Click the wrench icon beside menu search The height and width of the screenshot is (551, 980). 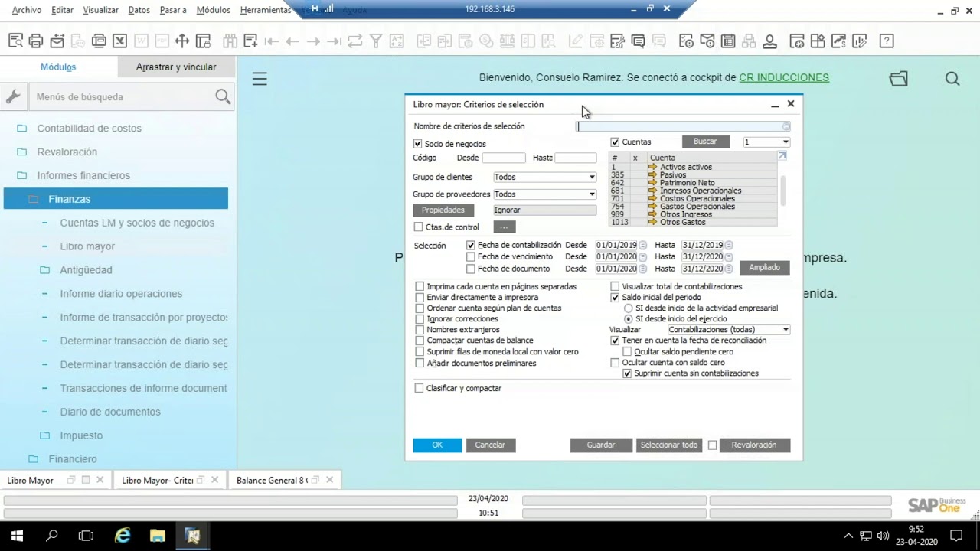(x=12, y=96)
